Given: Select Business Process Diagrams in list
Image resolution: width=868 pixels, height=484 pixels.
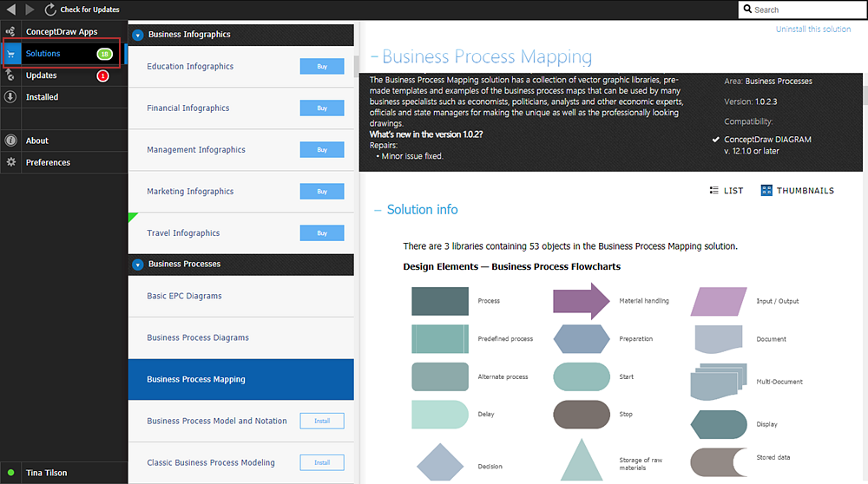Looking at the screenshot, I should tap(240, 337).
